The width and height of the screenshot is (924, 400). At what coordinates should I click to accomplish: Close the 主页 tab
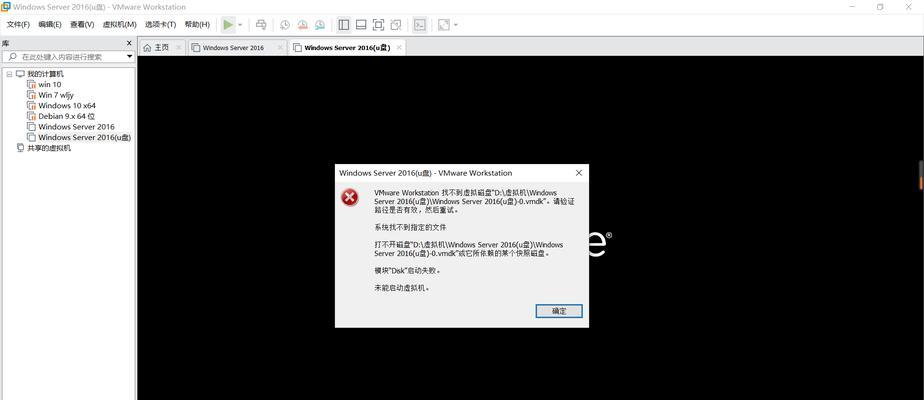179,48
